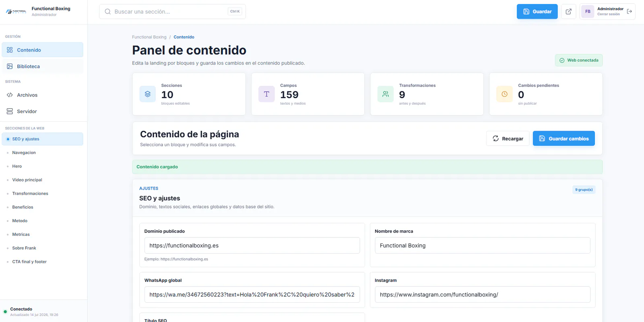Click the Secciones layers icon

click(148, 94)
